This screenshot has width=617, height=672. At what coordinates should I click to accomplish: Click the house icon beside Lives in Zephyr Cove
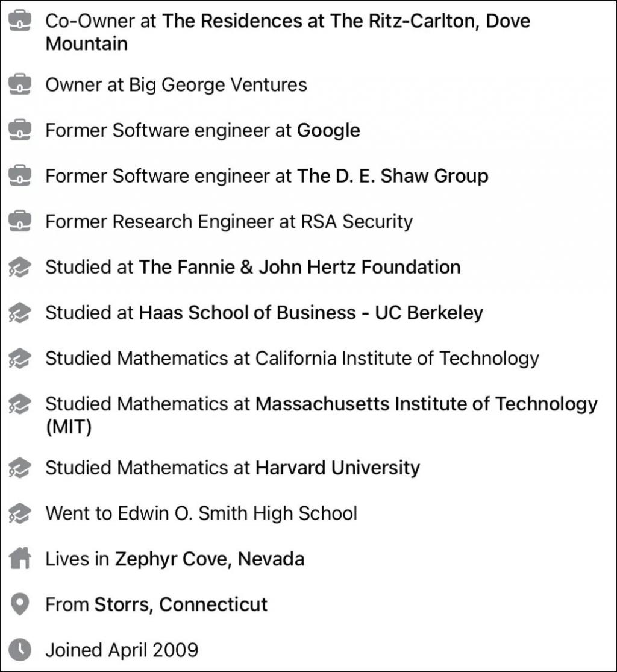tap(20, 559)
